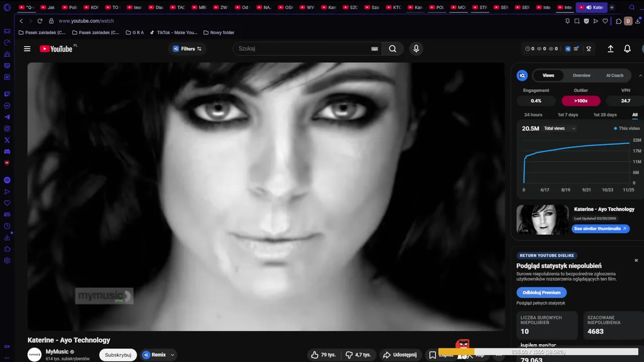Open the Nowy folder bookmark folder
Viewport: 644px width, 362px height.
219,33
